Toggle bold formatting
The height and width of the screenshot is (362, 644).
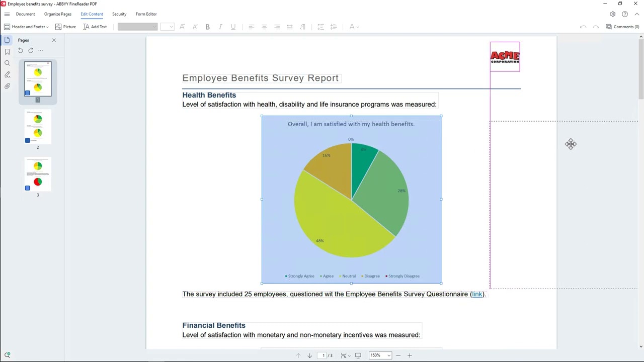tap(207, 27)
